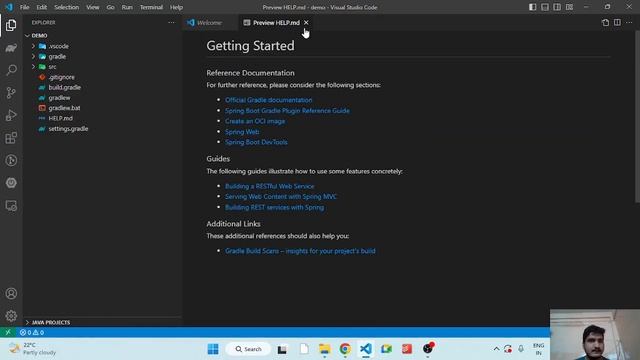Open the Explorer view in activity bar
This screenshot has width=640, height=360.
pos(11,25)
